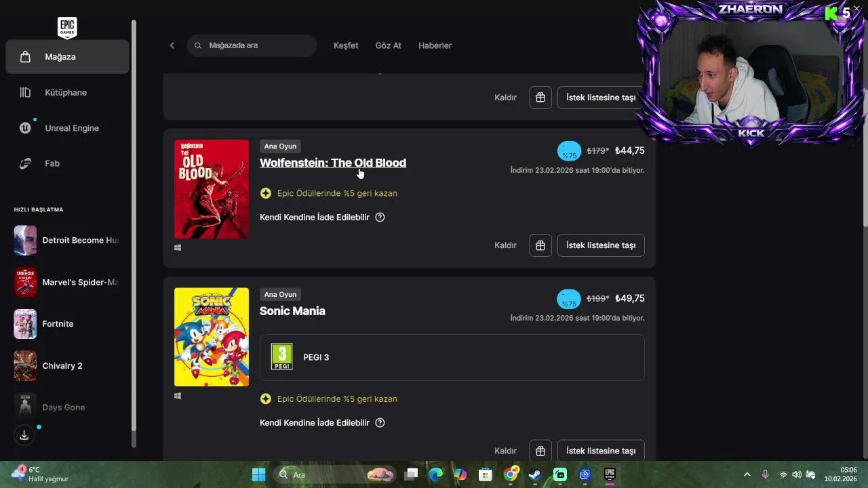This screenshot has height=488, width=868.
Task: Click the Epic rewards plus icon under Sonic Mania
Action: (265, 399)
